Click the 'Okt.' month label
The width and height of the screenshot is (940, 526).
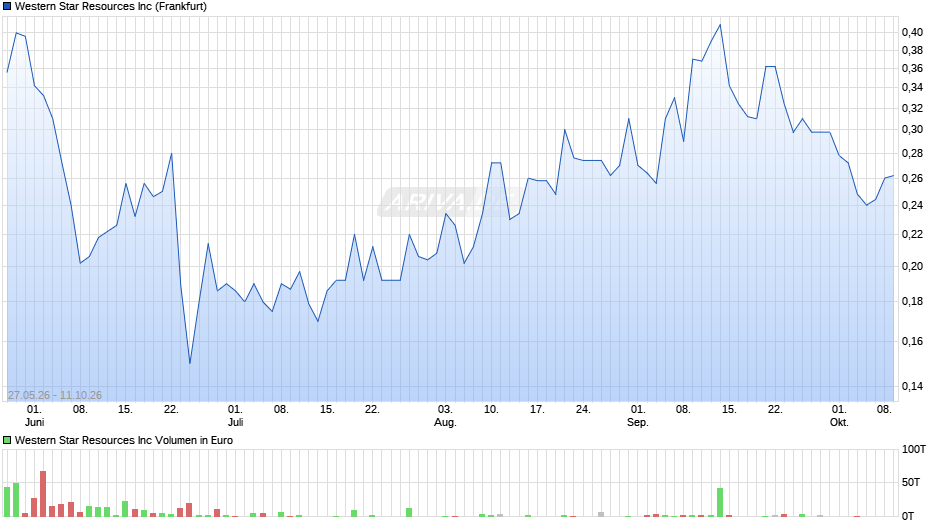click(x=839, y=422)
